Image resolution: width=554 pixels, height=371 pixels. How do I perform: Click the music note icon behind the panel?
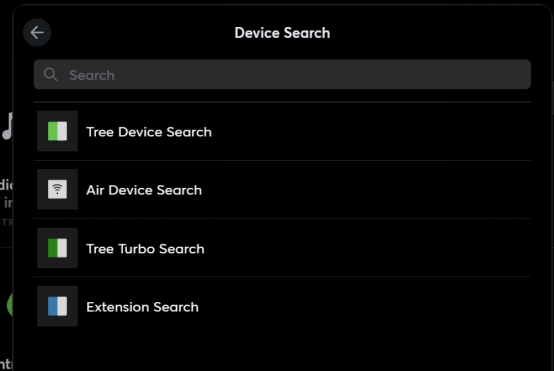coord(7,126)
